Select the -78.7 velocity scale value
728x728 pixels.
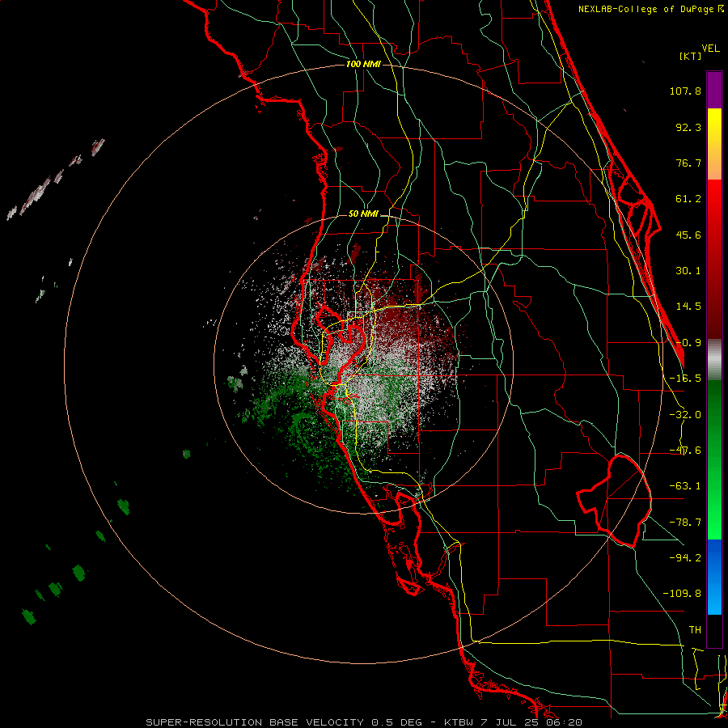pos(685,523)
